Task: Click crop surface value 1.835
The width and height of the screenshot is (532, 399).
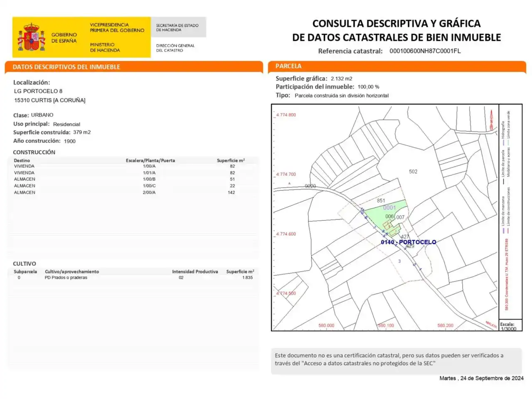Action: point(248,278)
